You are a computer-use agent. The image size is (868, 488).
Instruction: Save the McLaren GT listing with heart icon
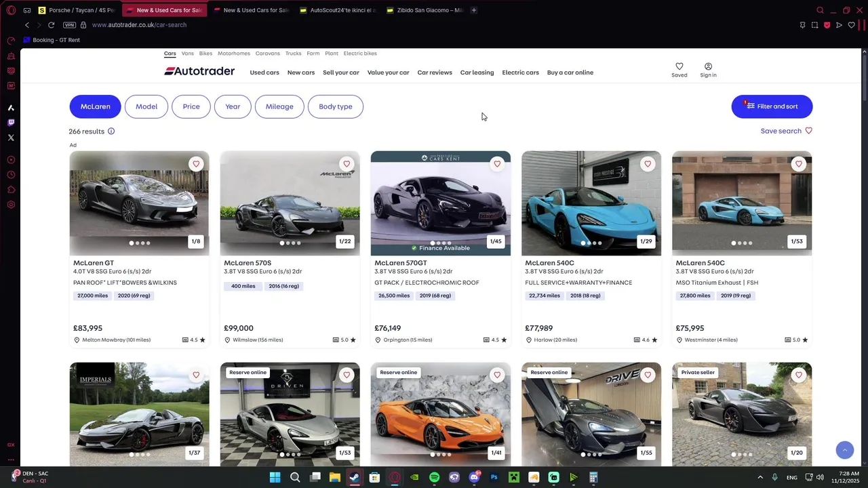coord(196,164)
